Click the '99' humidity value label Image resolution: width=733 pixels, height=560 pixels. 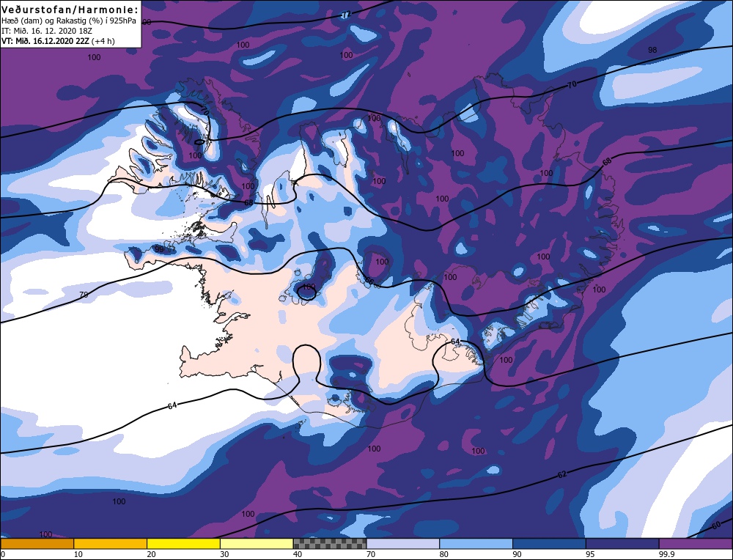159,250
